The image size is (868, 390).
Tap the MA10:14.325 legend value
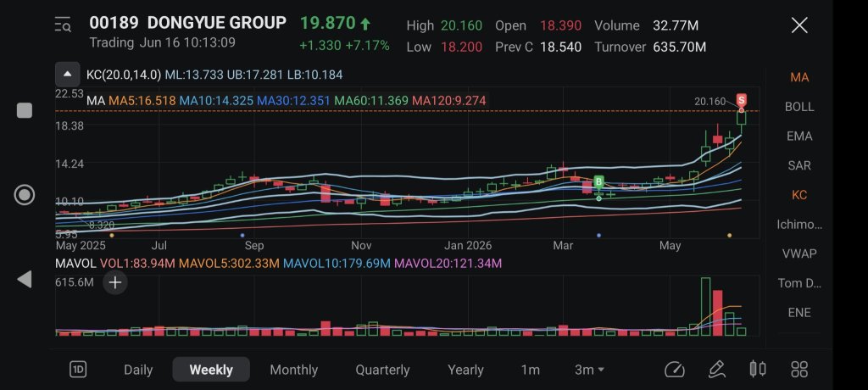point(216,101)
